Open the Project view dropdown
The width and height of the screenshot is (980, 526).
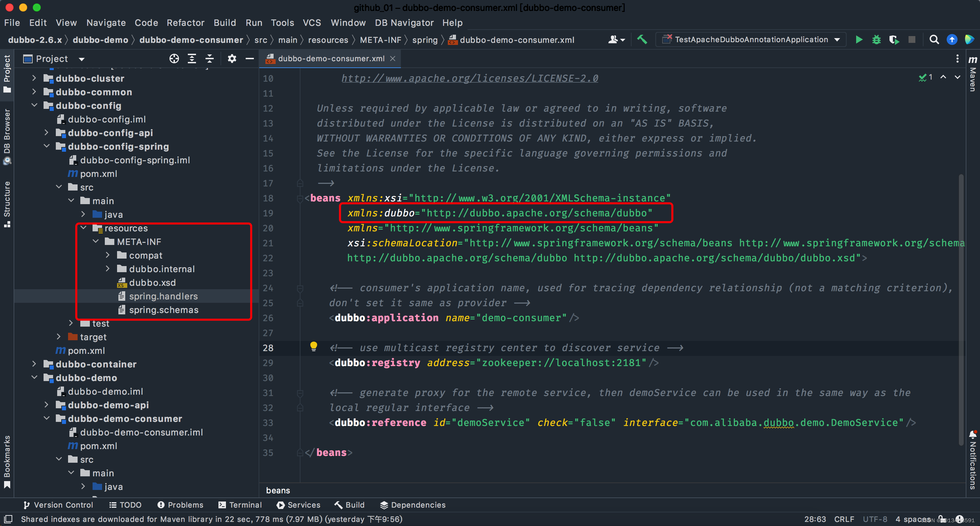coord(81,59)
